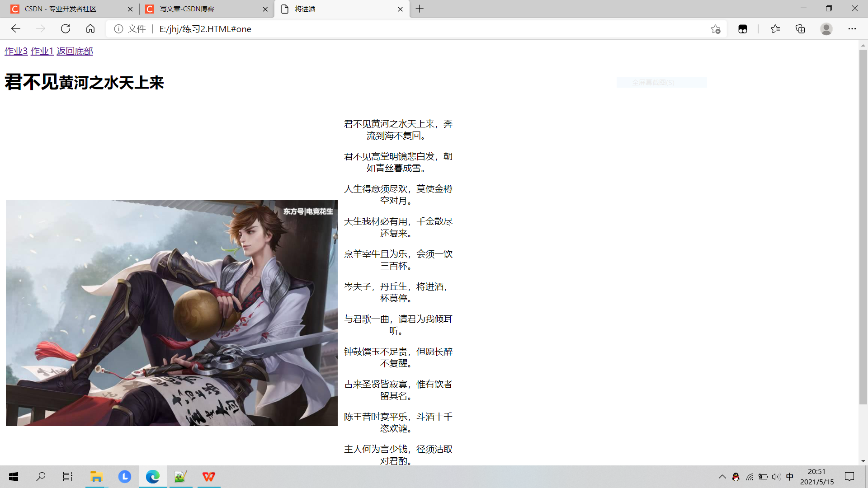Screen dimensions: 868x488
Task: Open the Windows Start menu
Action: pyautogui.click(x=14, y=477)
